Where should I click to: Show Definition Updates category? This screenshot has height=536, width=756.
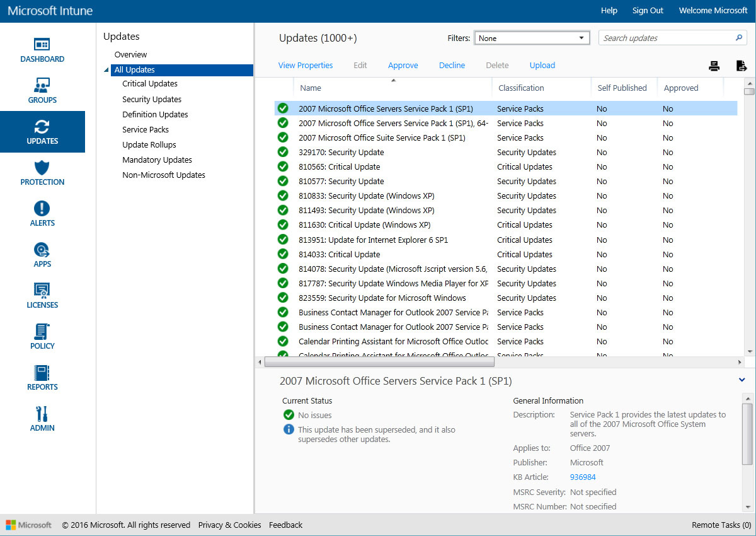tap(155, 114)
